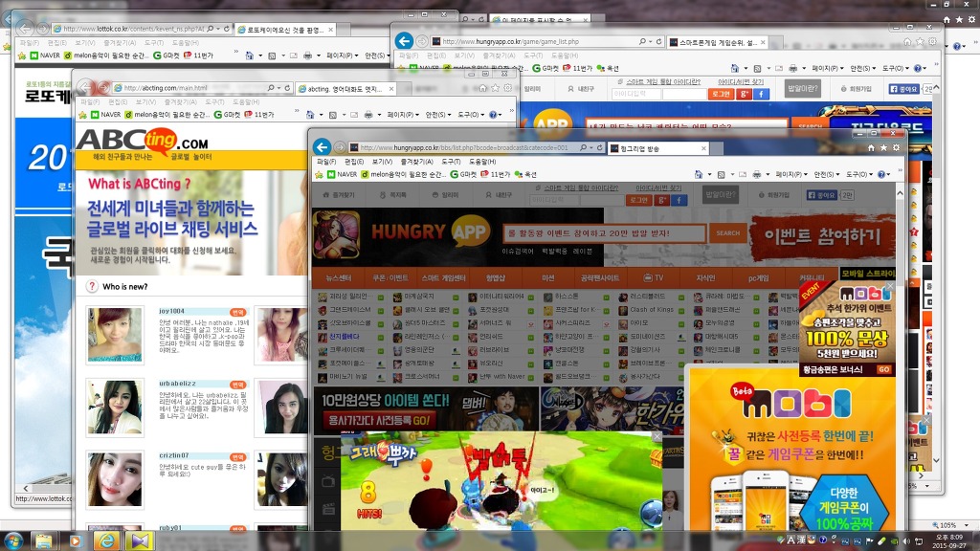Click 회원가입 link in front HungryApp page
The image size is (980, 551).
775,195
